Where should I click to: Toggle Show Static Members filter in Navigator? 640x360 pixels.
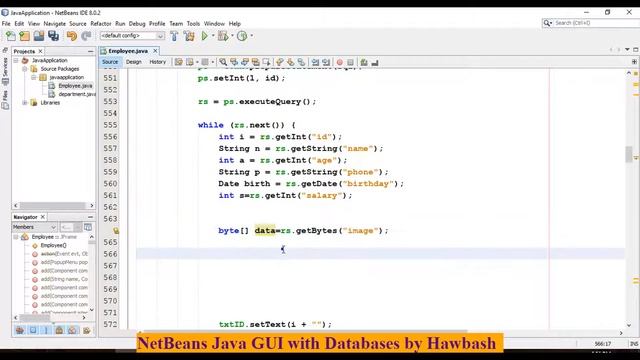click(x=46, y=330)
